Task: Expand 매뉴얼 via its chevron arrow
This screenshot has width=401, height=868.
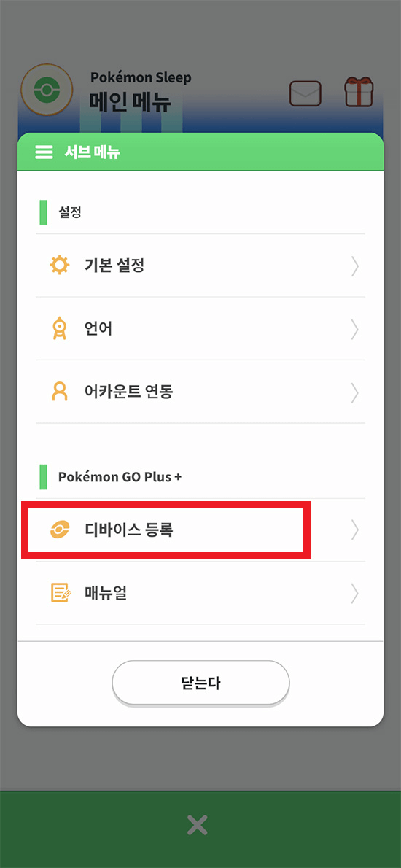Action: 355,594
